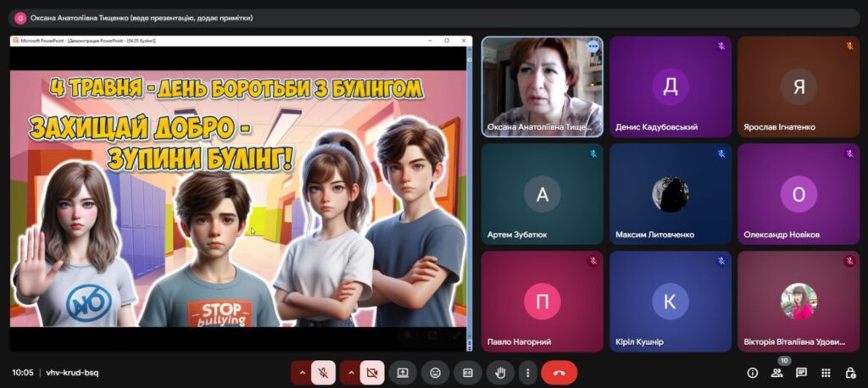Show the participants list
Screen dimensions: 868x388
(x=777, y=373)
